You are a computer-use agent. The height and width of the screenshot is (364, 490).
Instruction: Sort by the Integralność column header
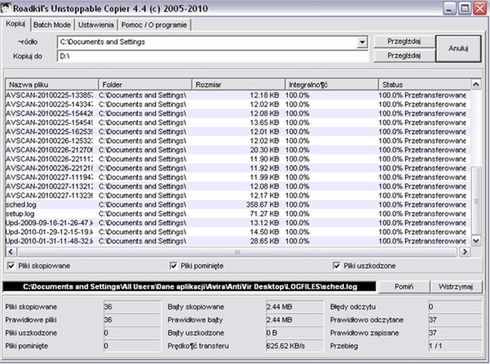coord(332,85)
